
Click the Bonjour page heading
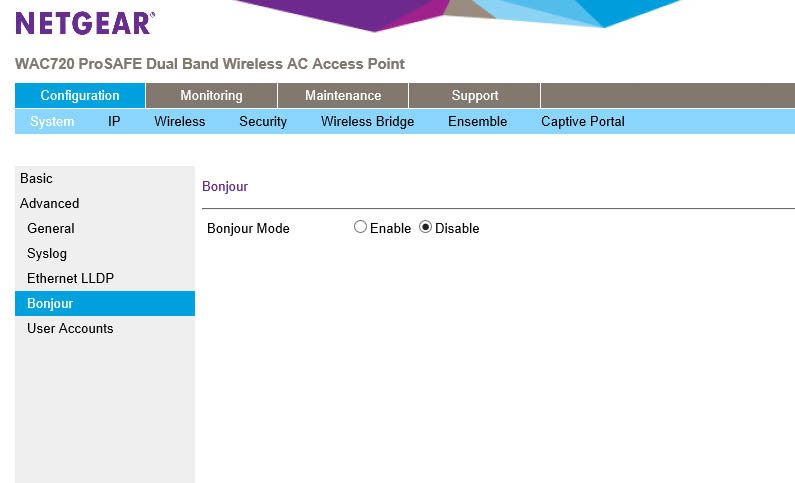pyautogui.click(x=225, y=187)
